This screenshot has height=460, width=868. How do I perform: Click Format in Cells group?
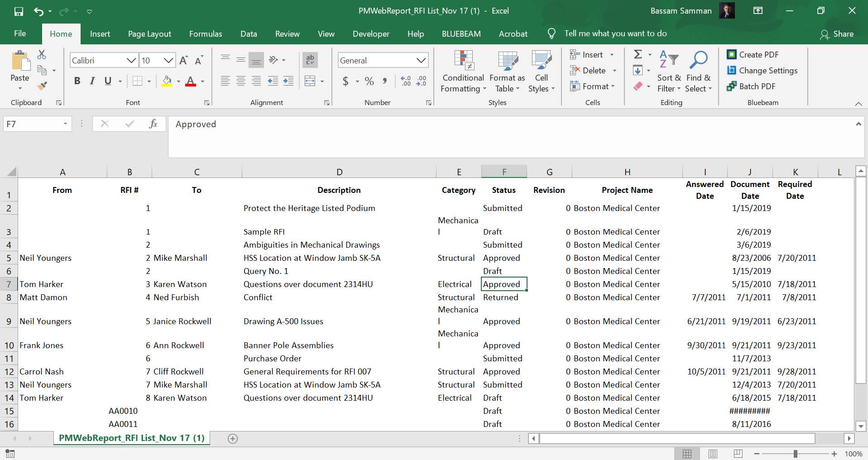pos(592,86)
